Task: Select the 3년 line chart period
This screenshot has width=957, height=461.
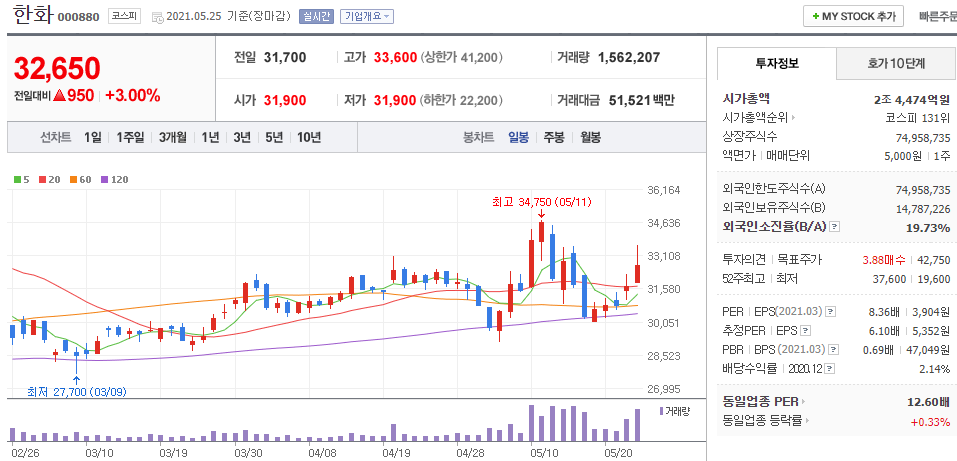Action: [x=242, y=137]
